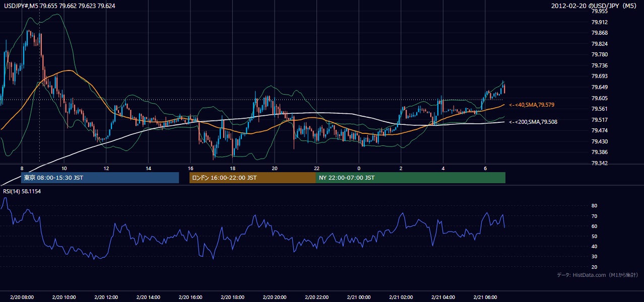
Task: Click the 2/20 18:00 time label
Action: tap(233, 297)
